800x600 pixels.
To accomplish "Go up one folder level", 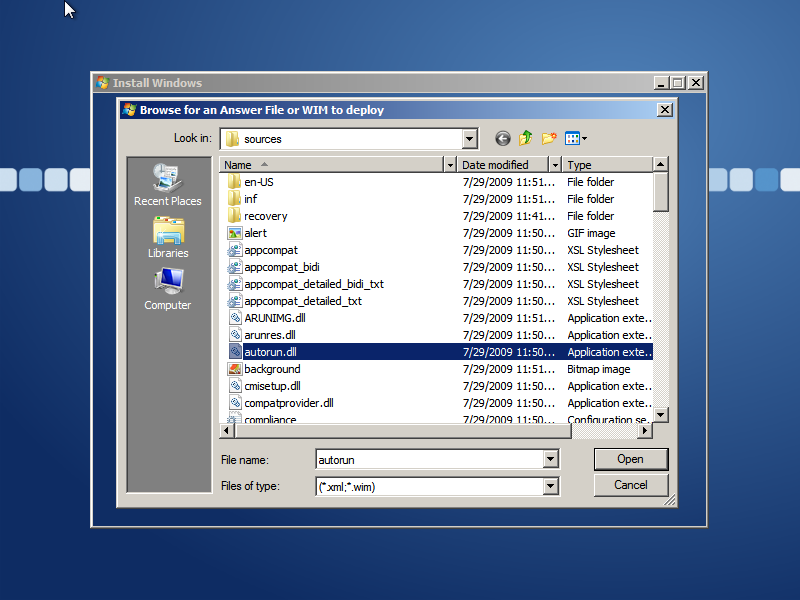I will click(x=526, y=139).
